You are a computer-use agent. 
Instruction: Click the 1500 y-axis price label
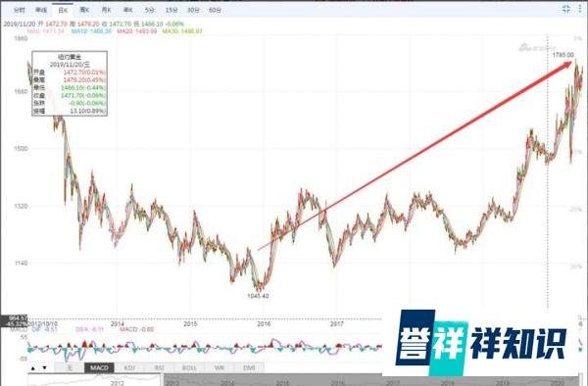[21, 149]
